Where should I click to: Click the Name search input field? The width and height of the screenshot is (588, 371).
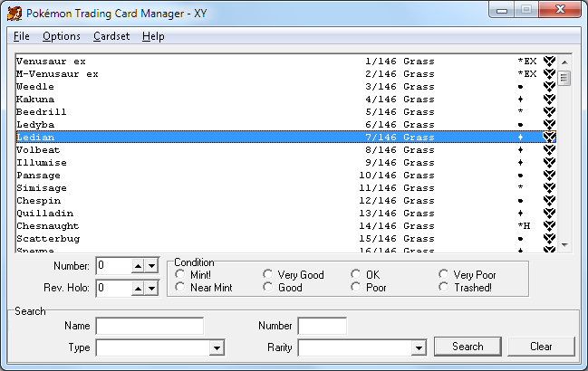click(149, 326)
